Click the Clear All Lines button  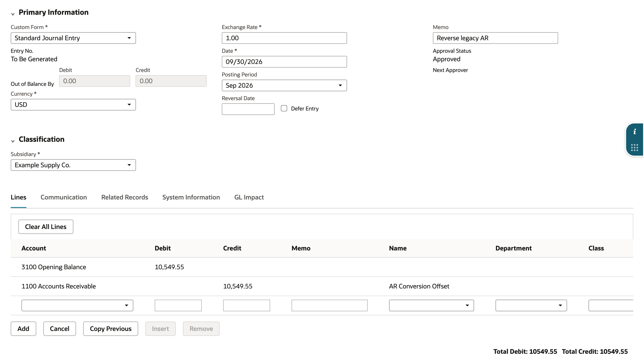[46, 227]
